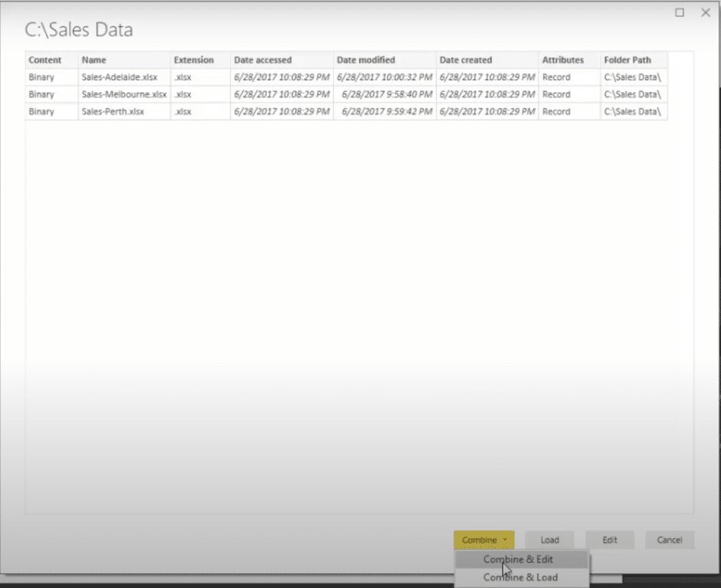
Task: Click .xlsx extension cell for Sales-Adelaide
Action: click(200, 77)
